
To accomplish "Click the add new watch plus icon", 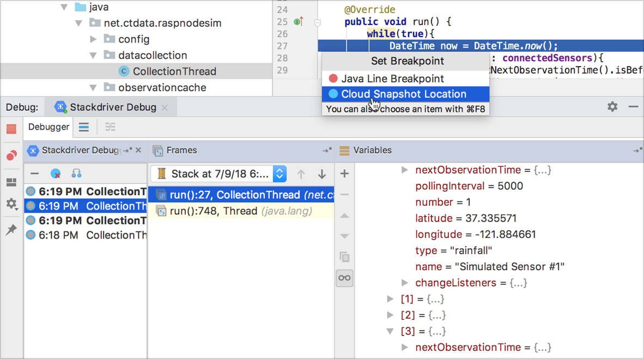I will 344,174.
